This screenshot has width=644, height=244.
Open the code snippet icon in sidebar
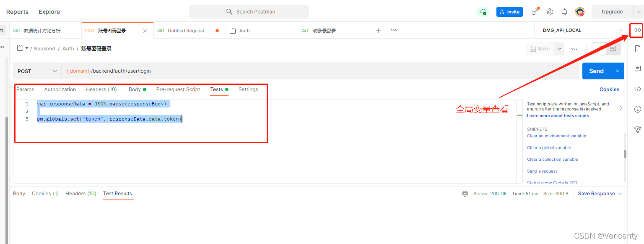pyautogui.click(x=638, y=89)
